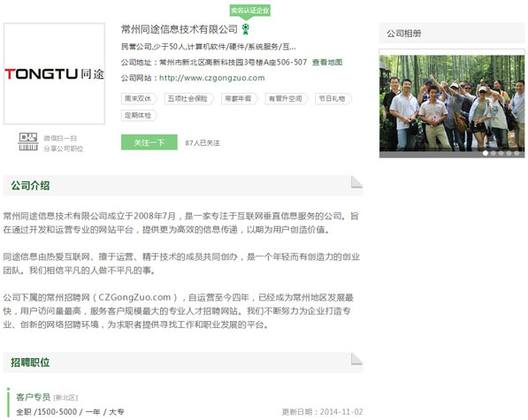The width and height of the screenshot is (528, 420).
Task: Click the company album group photo
Action: [452, 103]
